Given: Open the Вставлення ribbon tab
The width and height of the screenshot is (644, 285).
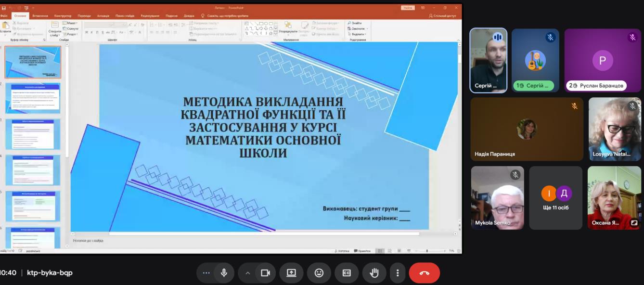Looking at the screenshot, I should point(40,15).
